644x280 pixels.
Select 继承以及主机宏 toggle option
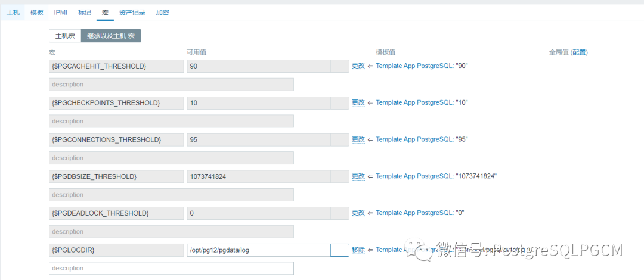pyautogui.click(x=111, y=36)
